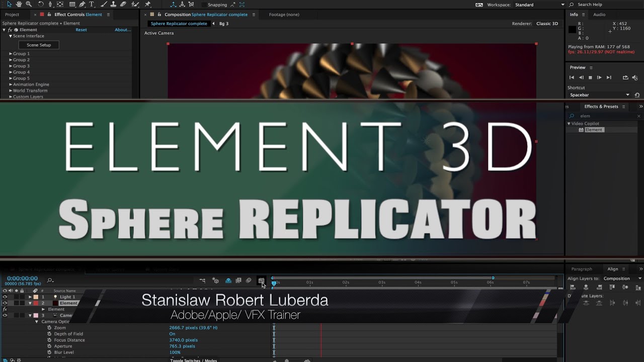This screenshot has width=644, height=362.
Task: Click the Graph Editor icon in timeline
Action: point(261,281)
